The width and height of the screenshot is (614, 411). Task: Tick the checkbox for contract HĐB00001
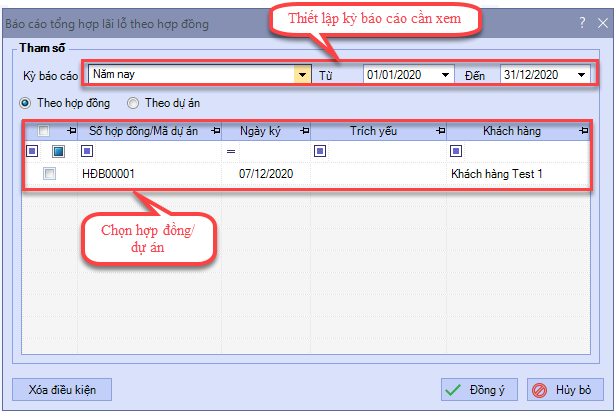point(50,173)
